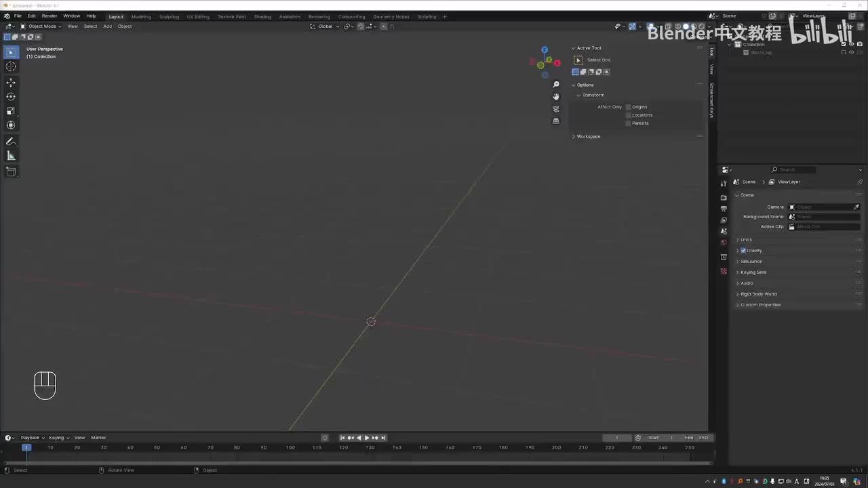The width and height of the screenshot is (868, 488).
Task: Toggle Collection exclude checkbox in Outliner
Action: click(x=844, y=44)
